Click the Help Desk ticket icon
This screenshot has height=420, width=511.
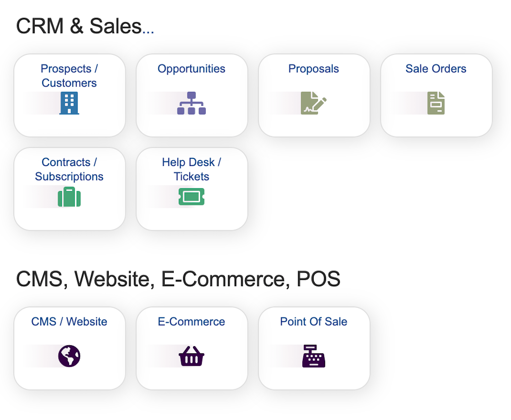[x=192, y=197]
